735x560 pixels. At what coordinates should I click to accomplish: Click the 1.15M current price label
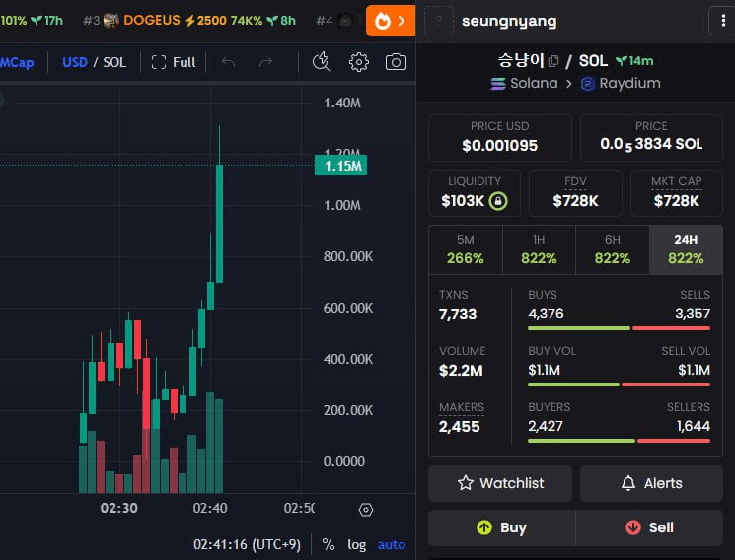click(340, 166)
